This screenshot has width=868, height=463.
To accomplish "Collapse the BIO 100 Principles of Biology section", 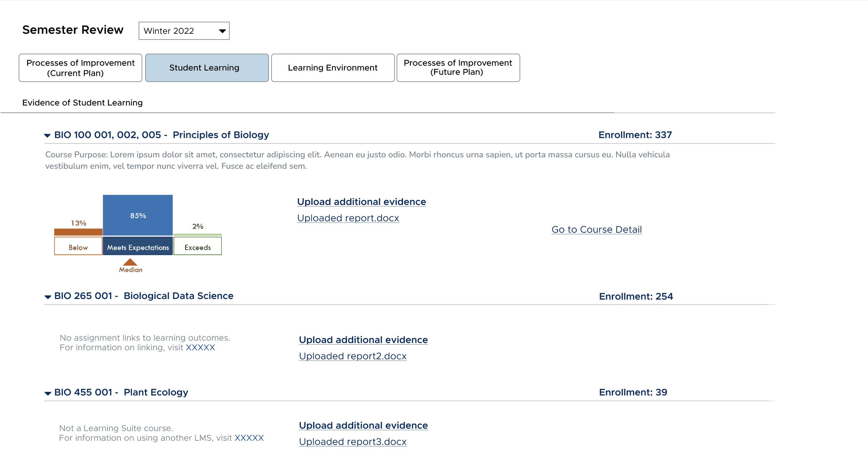I will (47, 135).
